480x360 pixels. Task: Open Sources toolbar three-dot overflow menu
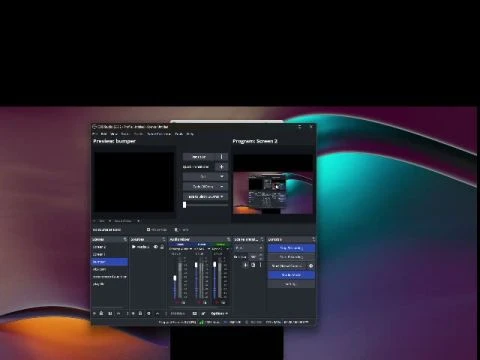click(x=166, y=314)
